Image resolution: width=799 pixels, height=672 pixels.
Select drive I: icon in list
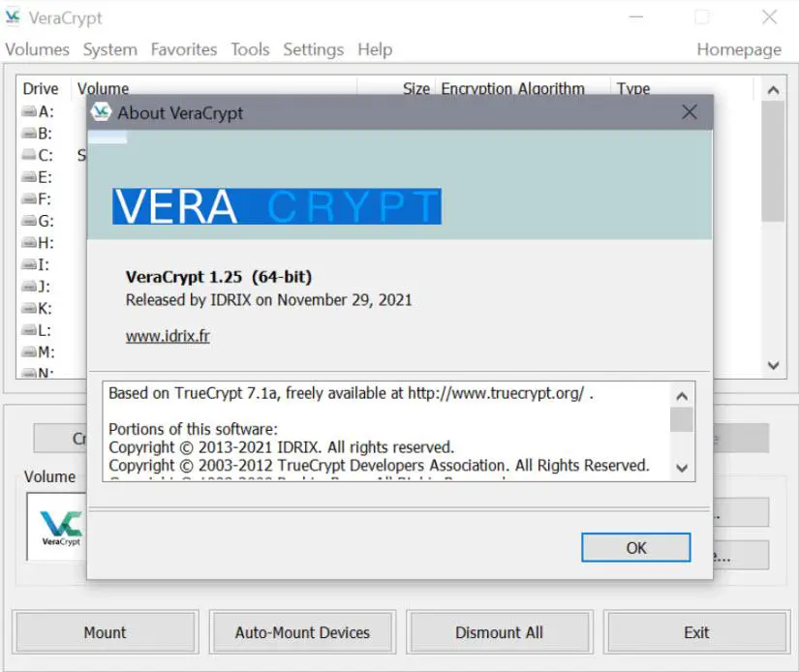[29, 264]
